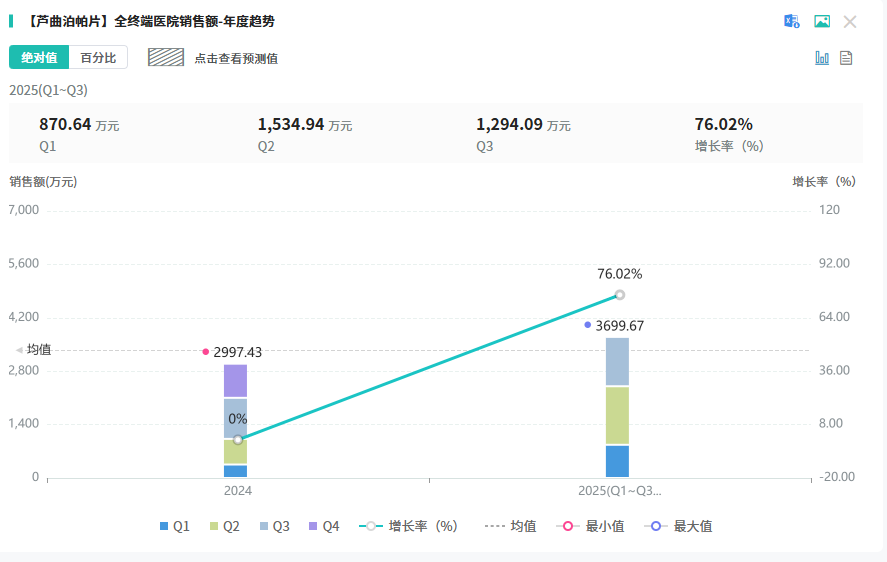The height and width of the screenshot is (562, 887).
Task: Close the annual trend panel
Action: coord(850,22)
